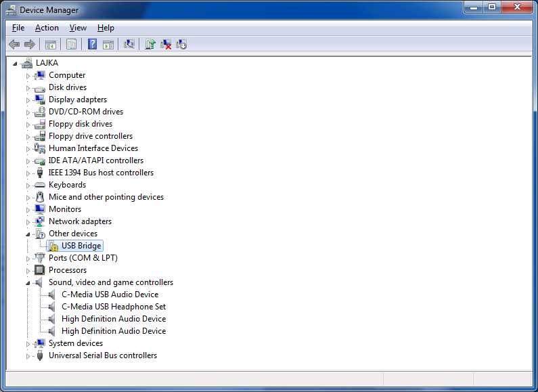Click the DVD/CD-ROM drives category icon
Screen dimensions: 538x392
40,112
